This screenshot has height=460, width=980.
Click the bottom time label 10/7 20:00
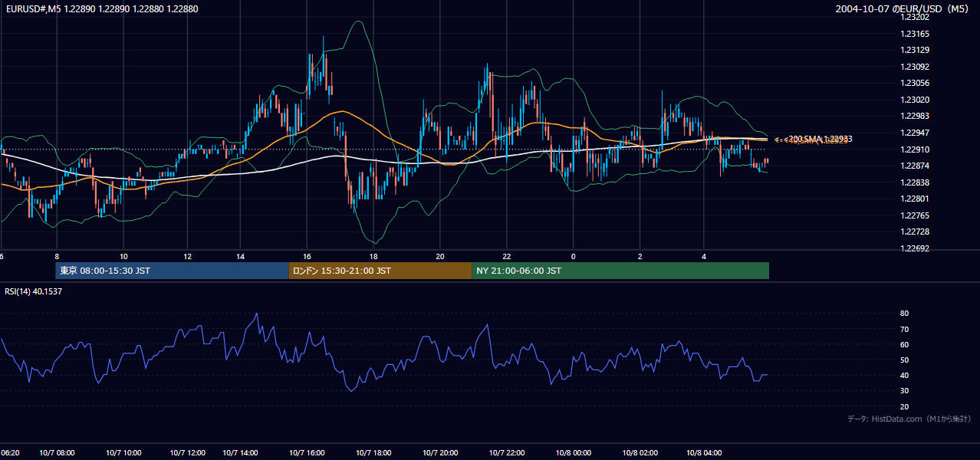(x=439, y=453)
